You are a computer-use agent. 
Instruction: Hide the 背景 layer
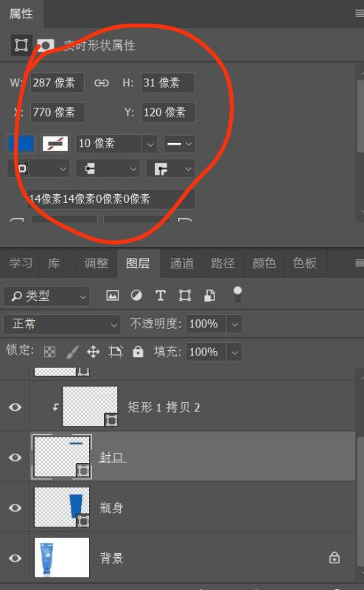coord(15,558)
